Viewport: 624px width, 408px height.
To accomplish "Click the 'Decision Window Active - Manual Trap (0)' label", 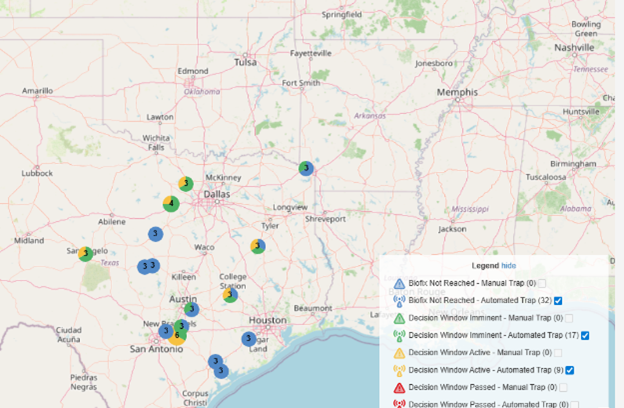I will coord(480,353).
